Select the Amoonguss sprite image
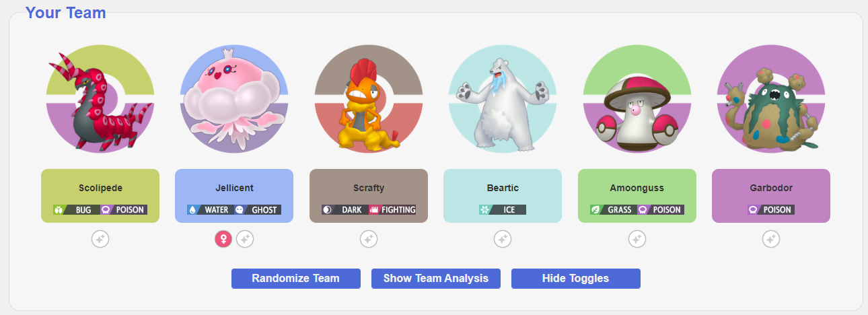Viewport: 868px width, 315px height. [x=637, y=100]
